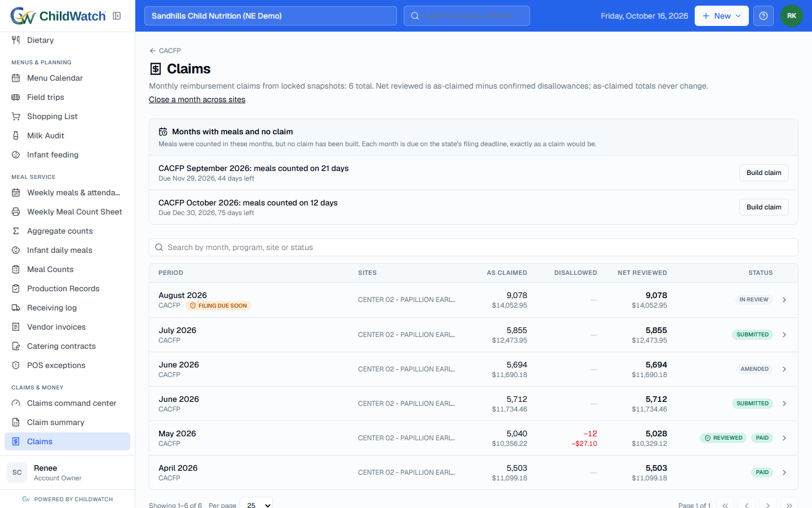Open the help circle icon

[x=764, y=16]
